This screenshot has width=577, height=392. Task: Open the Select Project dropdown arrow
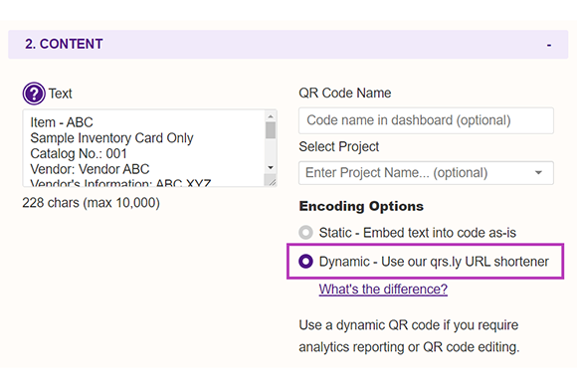(x=538, y=173)
